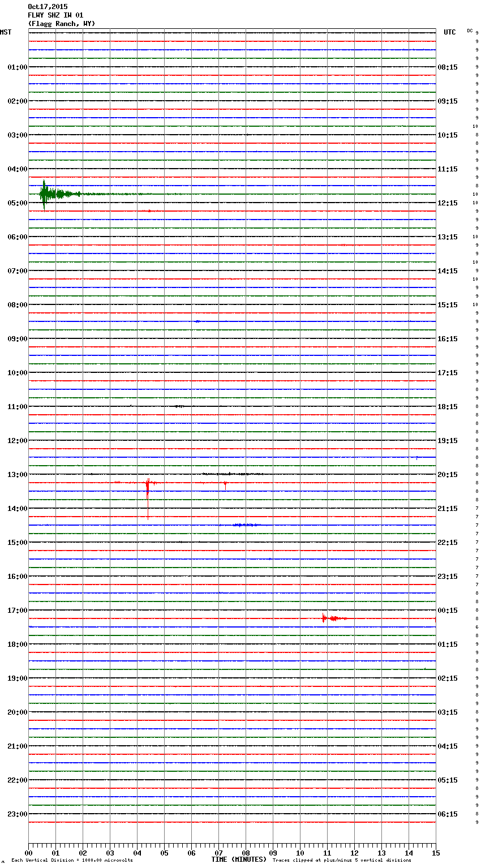Select the 19:00 MST hour label
Image resolution: width=481 pixels, height=868 pixels.
(18, 678)
